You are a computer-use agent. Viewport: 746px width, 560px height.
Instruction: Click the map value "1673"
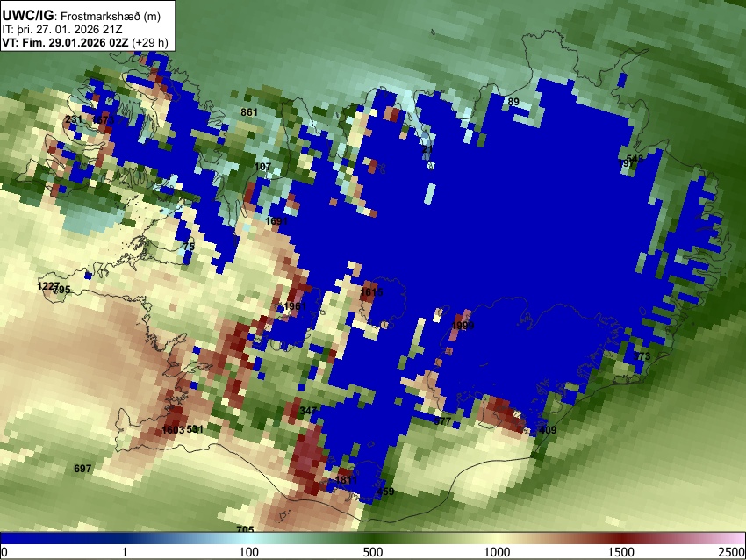tap(104, 120)
